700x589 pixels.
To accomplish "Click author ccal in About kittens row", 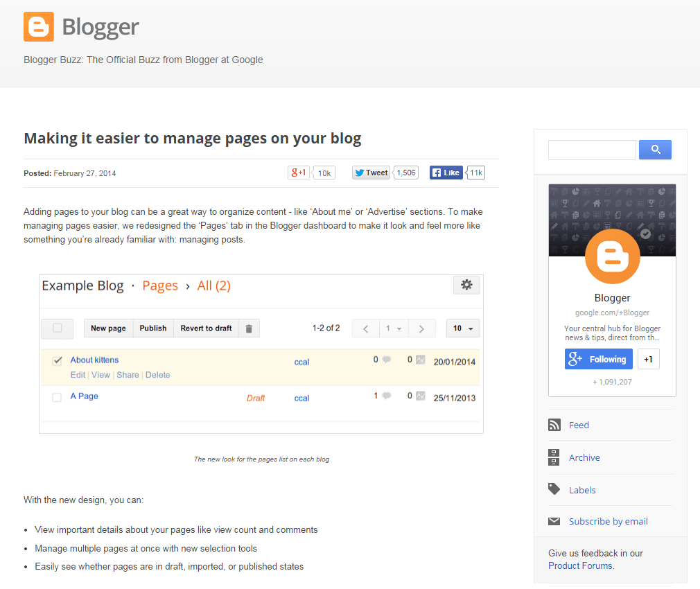I will [301, 362].
